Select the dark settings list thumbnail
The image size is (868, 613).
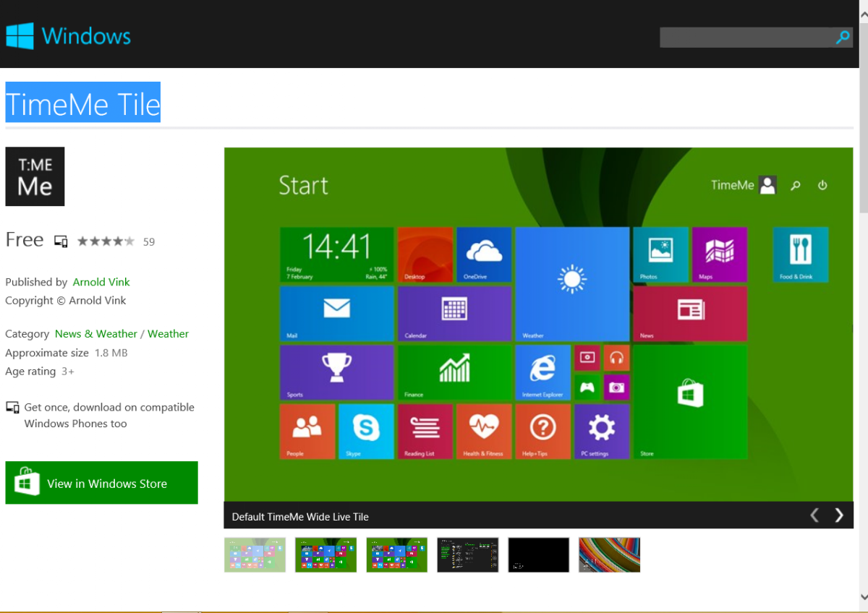click(467, 554)
